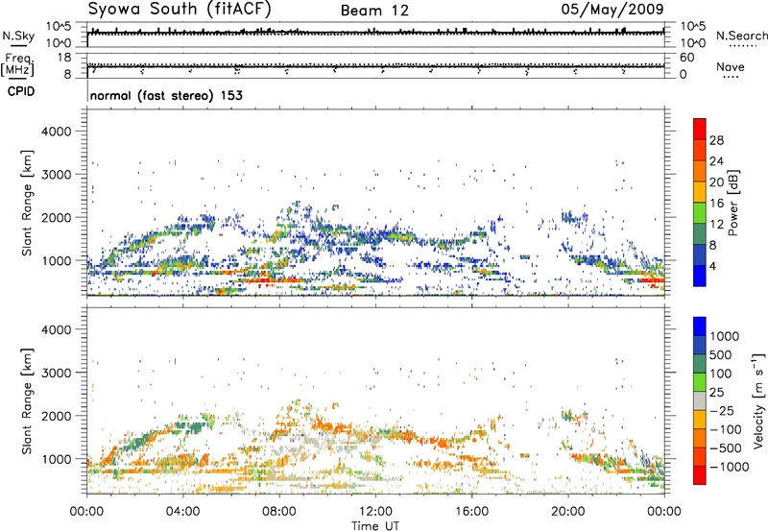Click the 'Freq. [MHz]' axis label

[x=18, y=64]
